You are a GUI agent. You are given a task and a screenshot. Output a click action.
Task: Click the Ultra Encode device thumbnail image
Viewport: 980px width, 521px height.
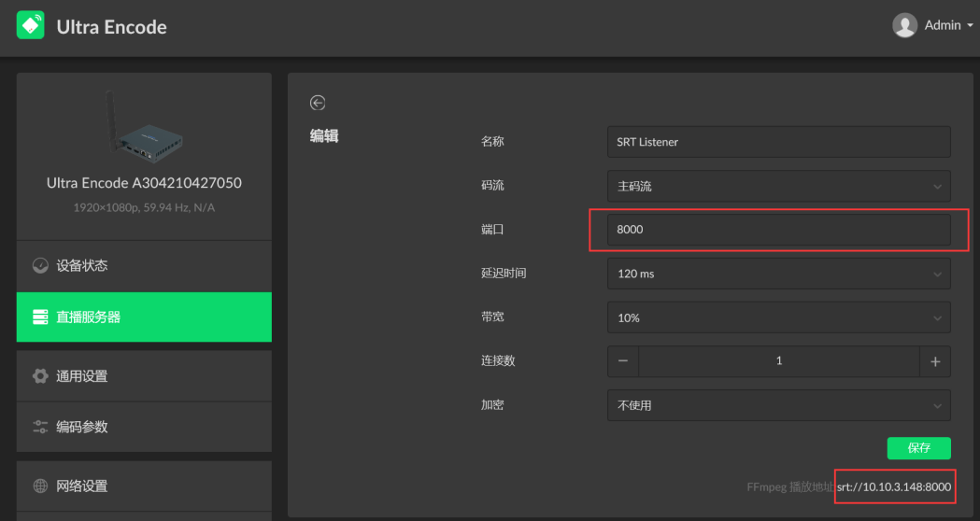click(145, 125)
